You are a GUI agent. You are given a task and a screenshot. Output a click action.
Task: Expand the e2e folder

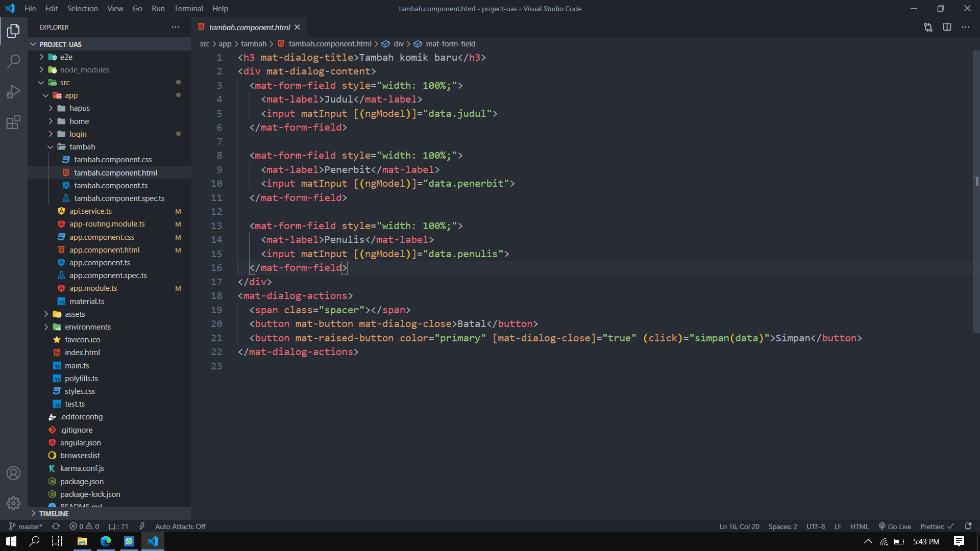[x=109, y=57]
